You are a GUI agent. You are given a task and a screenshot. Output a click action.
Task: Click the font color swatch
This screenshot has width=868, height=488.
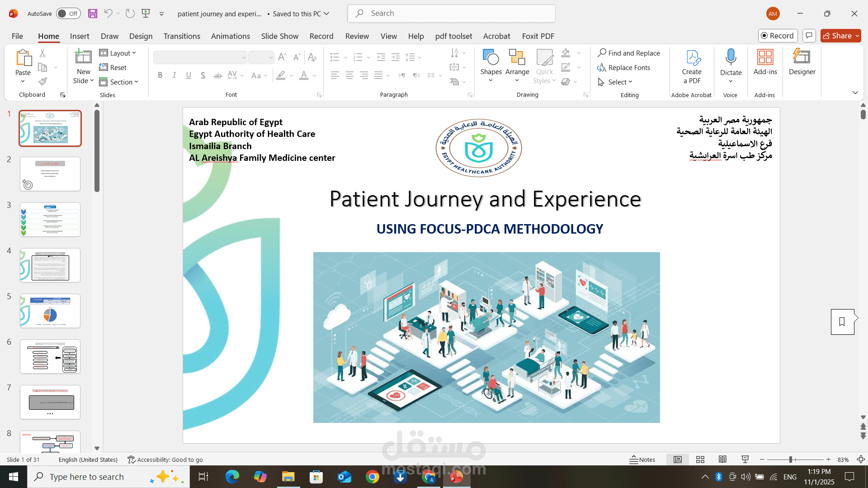click(304, 75)
